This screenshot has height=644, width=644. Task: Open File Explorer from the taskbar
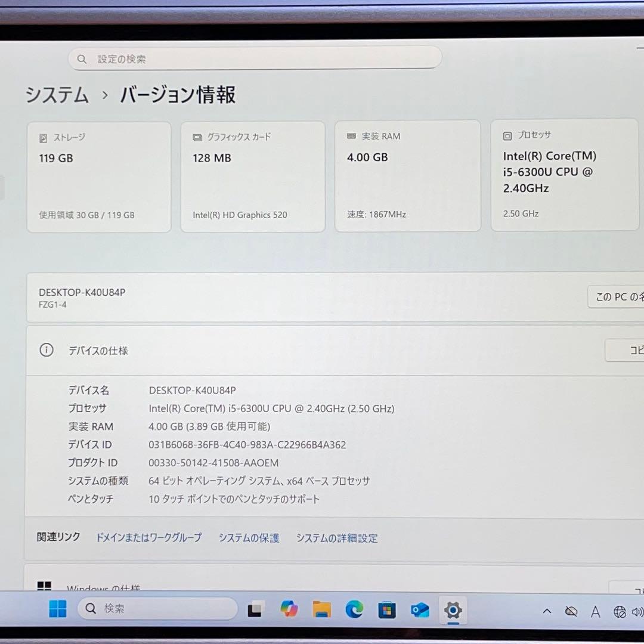(322, 610)
